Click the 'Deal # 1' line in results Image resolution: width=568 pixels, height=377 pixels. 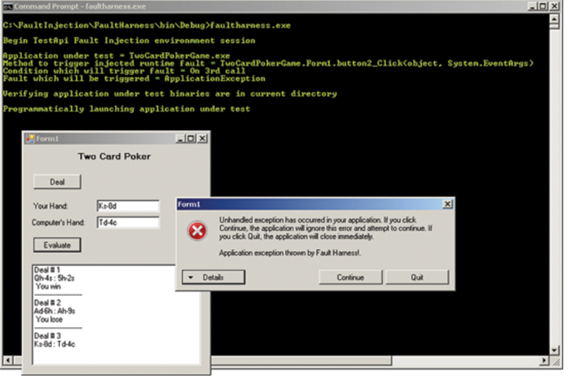47,270
